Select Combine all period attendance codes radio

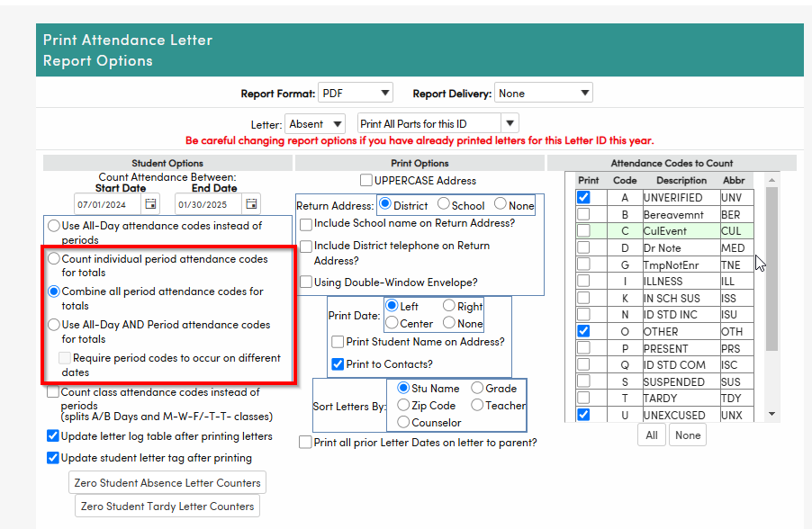[x=53, y=291]
